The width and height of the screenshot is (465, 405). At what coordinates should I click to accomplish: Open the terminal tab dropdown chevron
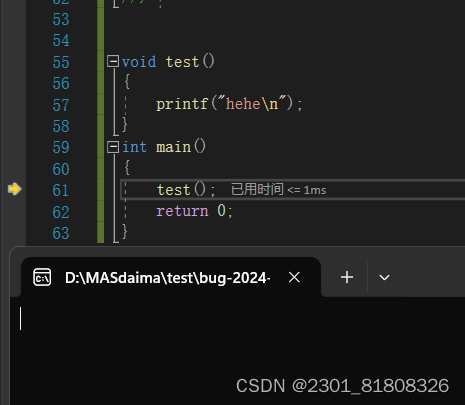click(384, 277)
